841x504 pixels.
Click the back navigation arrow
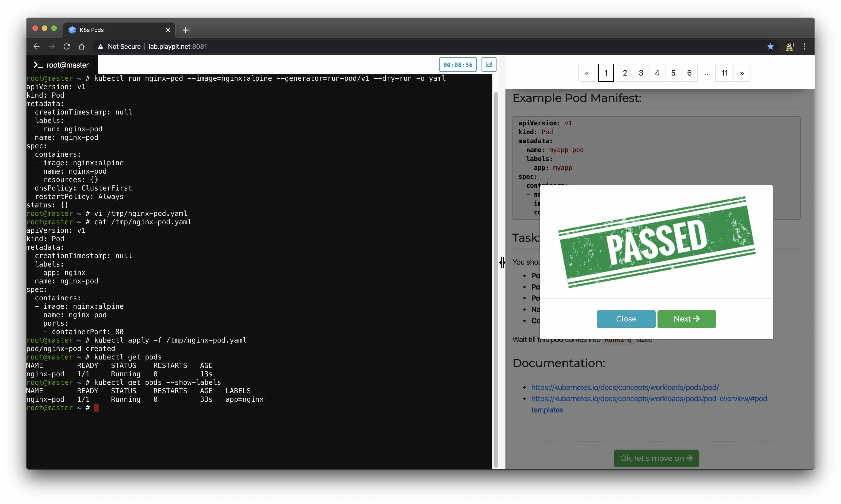click(37, 46)
